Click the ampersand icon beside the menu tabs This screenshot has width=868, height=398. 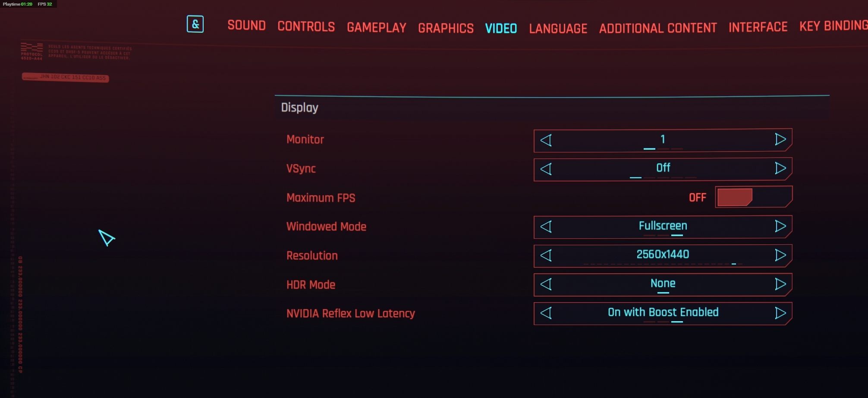pyautogui.click(x=195, y=25)
